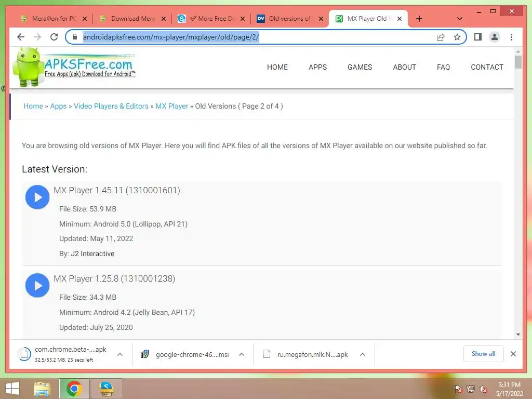Open the taskbar clock and date
This screenshot has height=399, width=532.
point(510,389)
